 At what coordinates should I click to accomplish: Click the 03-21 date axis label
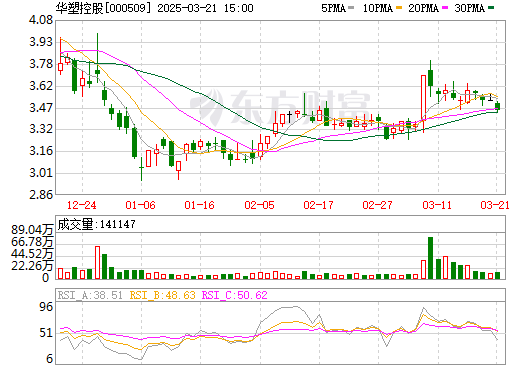tap(495, 205)
